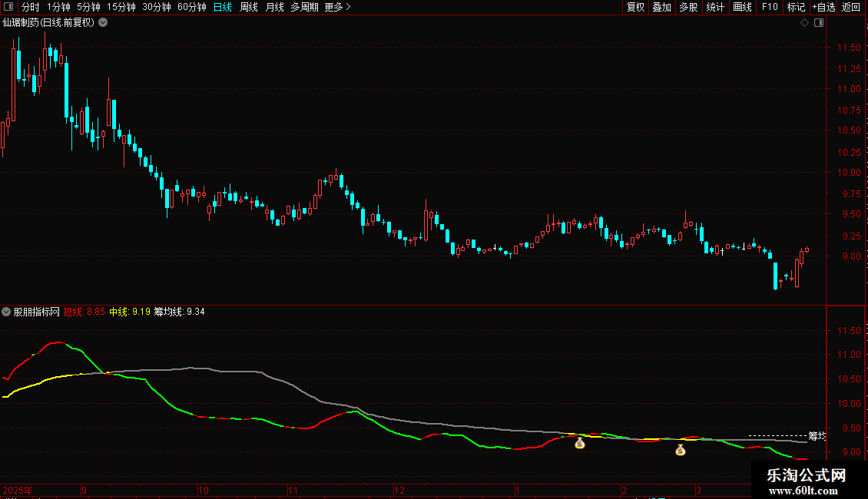
Task: Add stock via +自选 button
Action: point(823,7)
